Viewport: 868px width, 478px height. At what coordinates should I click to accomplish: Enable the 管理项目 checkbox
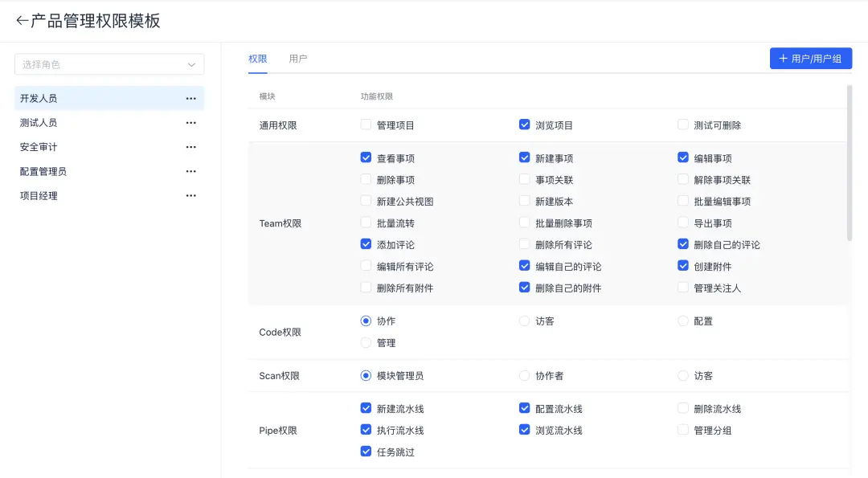pos(366,125)
